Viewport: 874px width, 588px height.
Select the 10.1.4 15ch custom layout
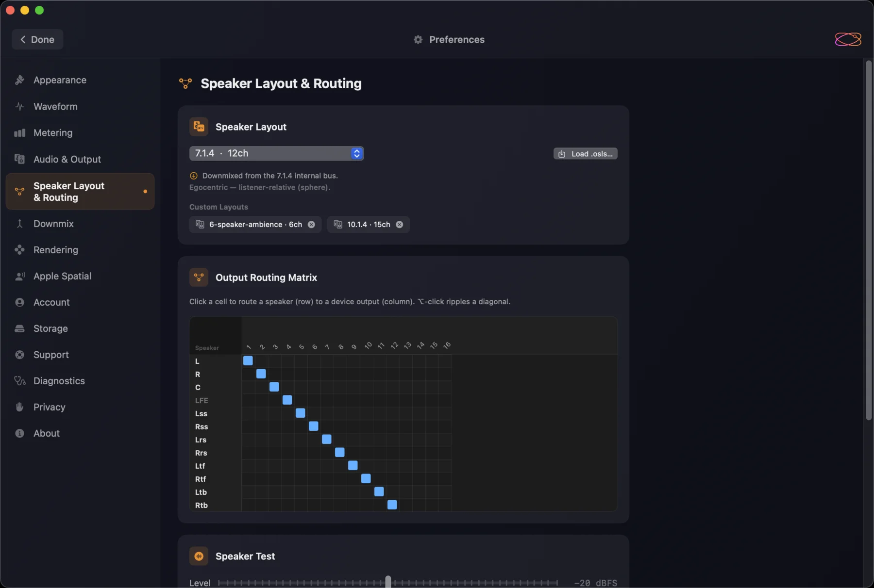pos(369,225)
